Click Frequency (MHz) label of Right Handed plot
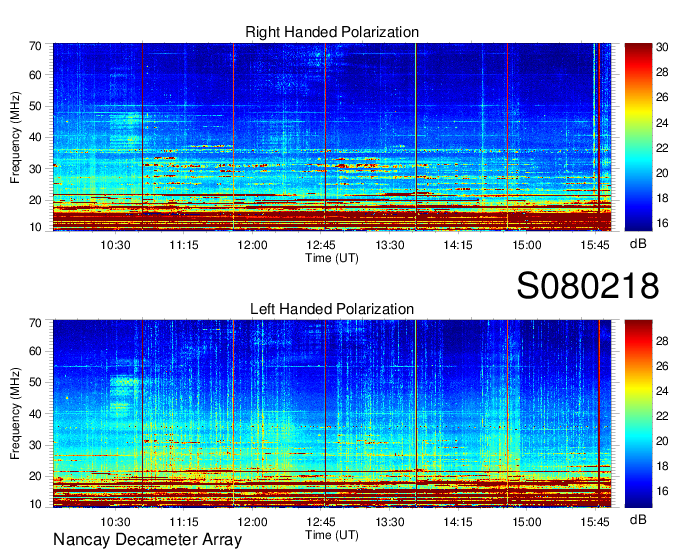The height and width of the screenshot is (552, 680). (x=15, y=137)
